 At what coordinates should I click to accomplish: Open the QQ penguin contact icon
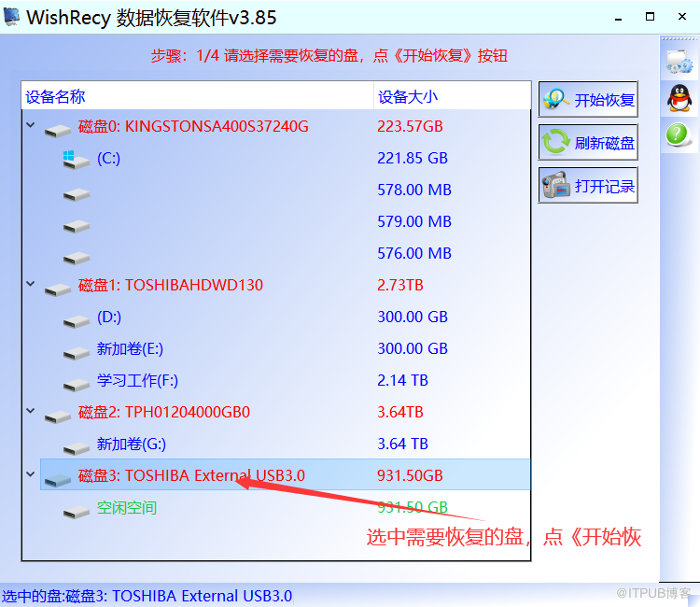click(x=679, y=98)
